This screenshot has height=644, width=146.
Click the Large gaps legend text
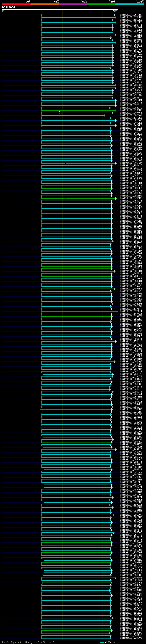point(28,642)
